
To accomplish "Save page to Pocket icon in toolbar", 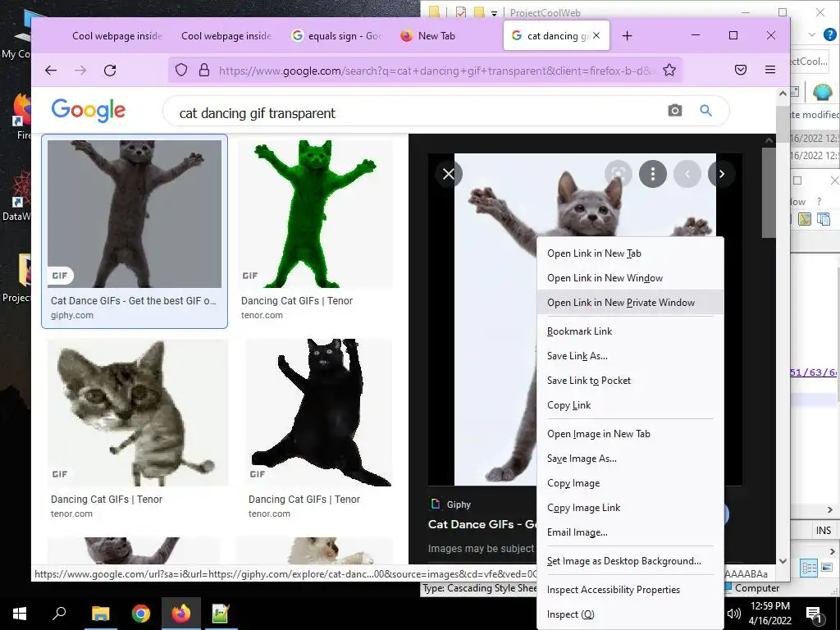I will pos(741,71).
